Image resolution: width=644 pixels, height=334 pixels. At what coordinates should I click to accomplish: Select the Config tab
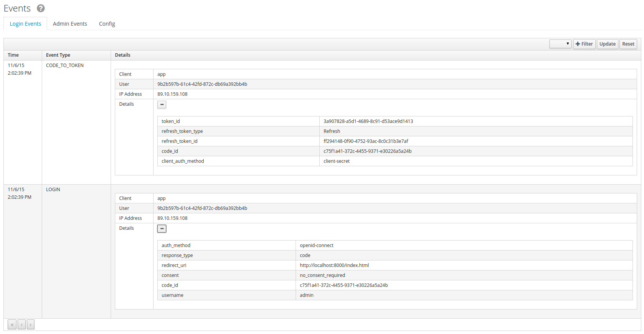tap(107, 24)
